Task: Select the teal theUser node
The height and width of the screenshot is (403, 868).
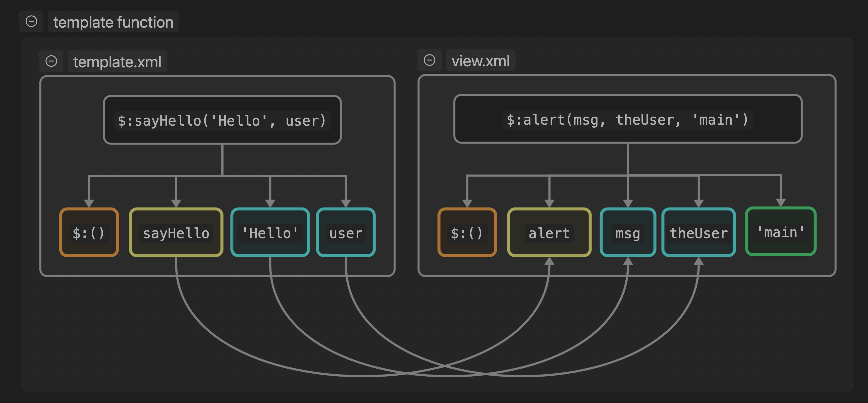Action: pos(698,232)
